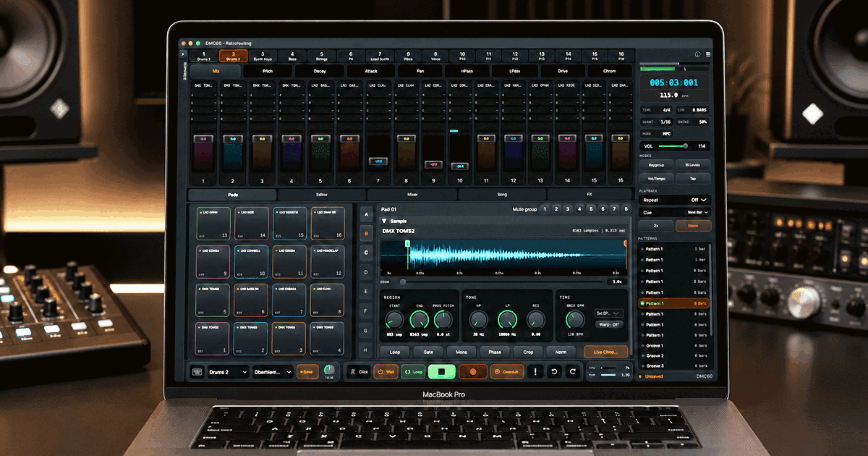Click the undo arrow icon
The width and height of the screenshot is (868, 456).
555,371
